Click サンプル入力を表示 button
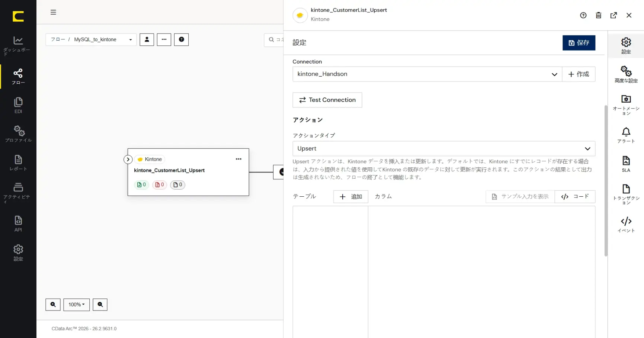The height and width of the screenshot is (338, 644). point(520,197)
